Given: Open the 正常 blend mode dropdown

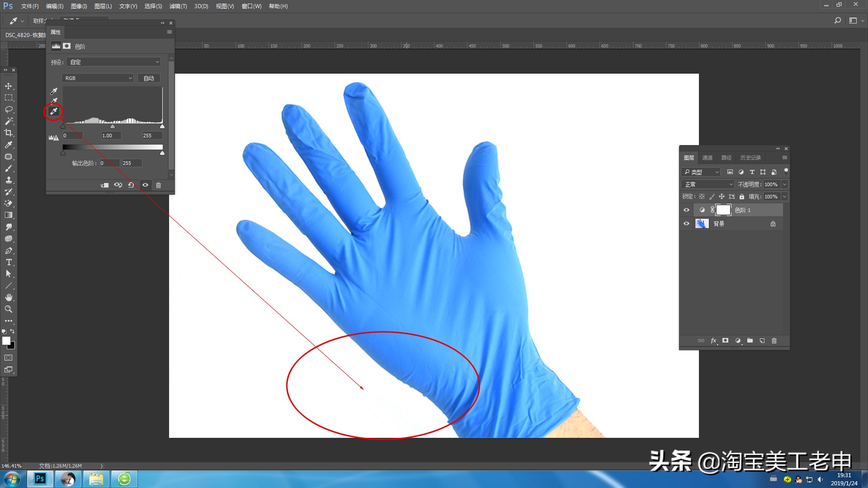Looking at the screenshot, I should [x=708, y=184].
